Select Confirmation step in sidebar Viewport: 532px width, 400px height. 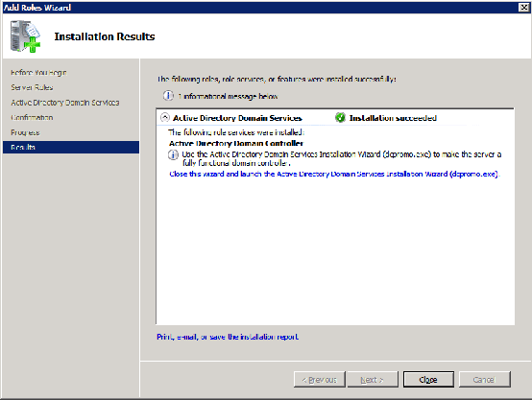[32, 117]
